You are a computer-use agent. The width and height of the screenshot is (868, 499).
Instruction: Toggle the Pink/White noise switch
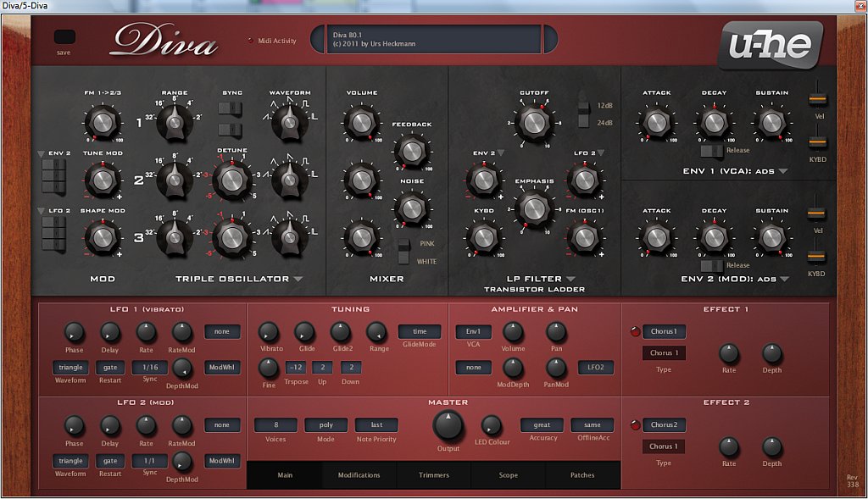[x=403, y=252]
